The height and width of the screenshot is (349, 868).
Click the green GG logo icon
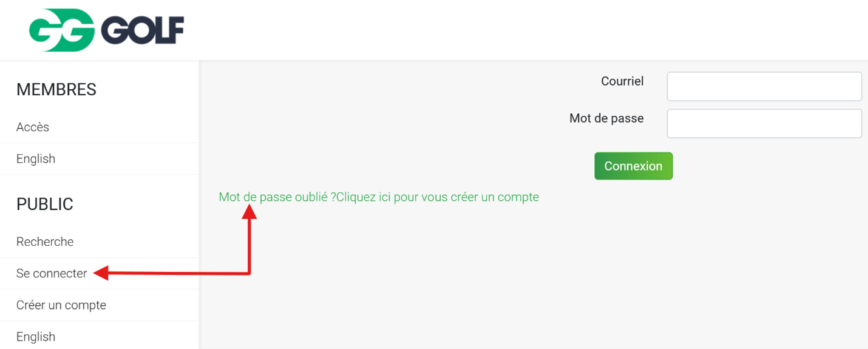coord(62,30)
